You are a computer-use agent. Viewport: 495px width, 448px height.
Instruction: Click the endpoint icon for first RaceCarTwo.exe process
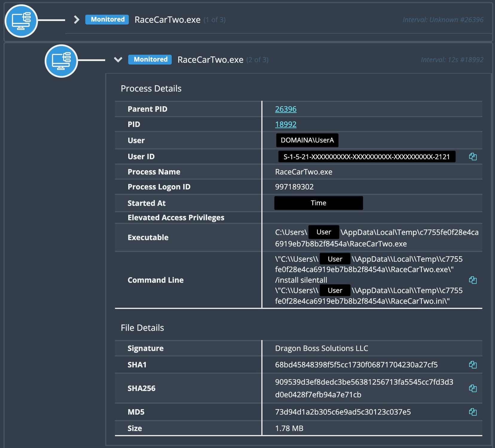click(21, 21)
